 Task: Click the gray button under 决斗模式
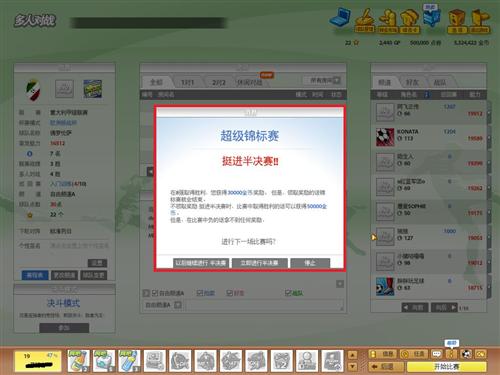(64, 328)
